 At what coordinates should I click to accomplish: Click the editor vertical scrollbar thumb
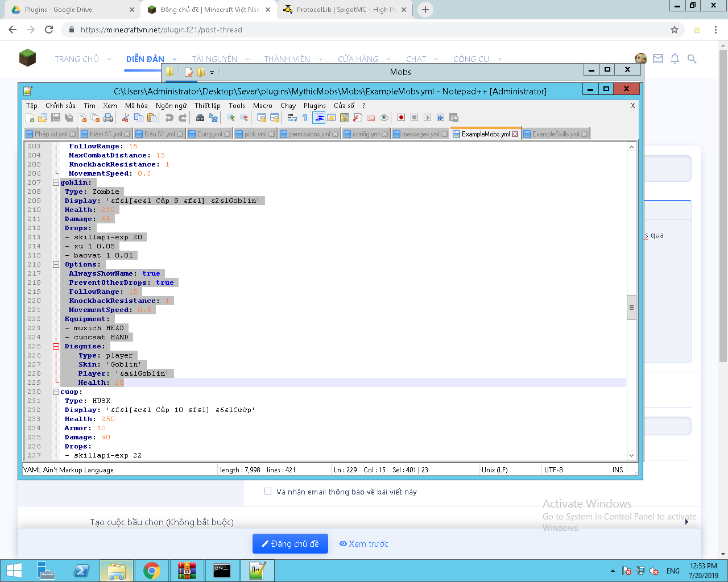pos(631,307)
